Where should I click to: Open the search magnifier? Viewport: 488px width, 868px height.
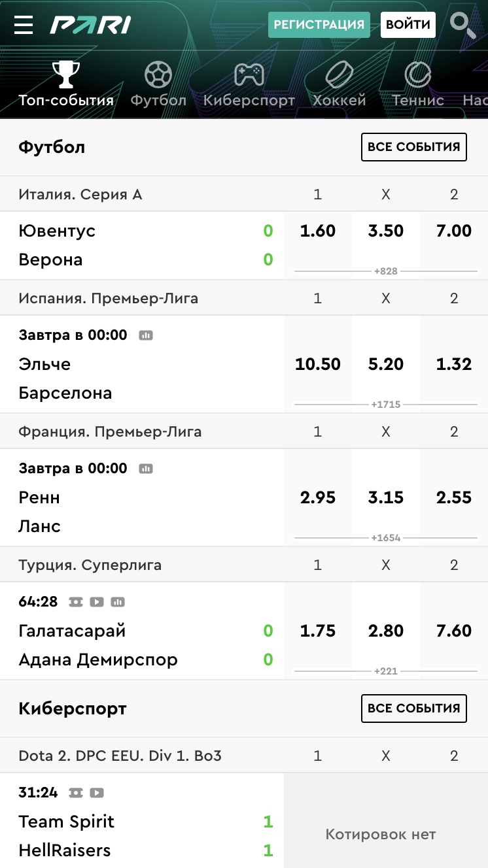463,25
